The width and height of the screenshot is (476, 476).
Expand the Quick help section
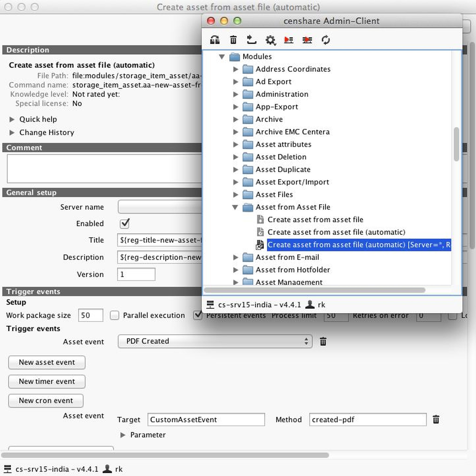click(12, 119)
